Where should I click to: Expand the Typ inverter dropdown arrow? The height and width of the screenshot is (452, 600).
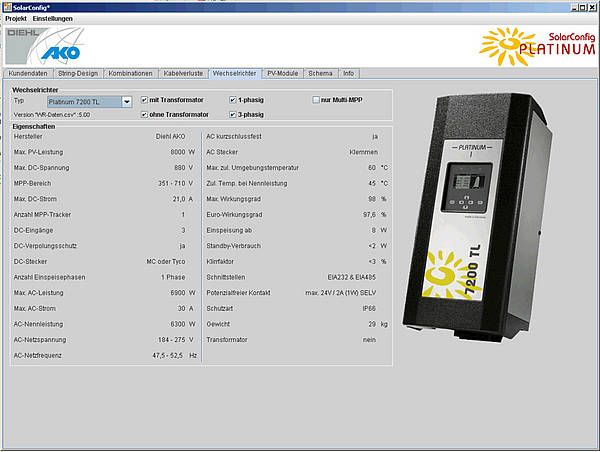127,102
